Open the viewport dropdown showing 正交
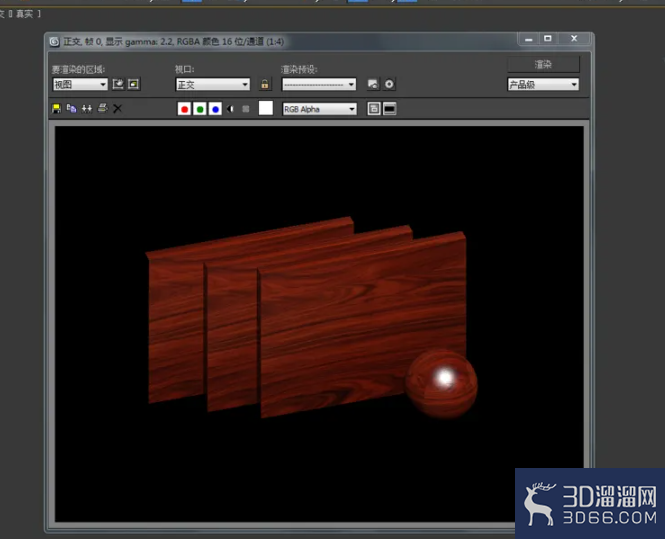The width and height of the screenshot is (665, 539). click(x=212, y=84)
